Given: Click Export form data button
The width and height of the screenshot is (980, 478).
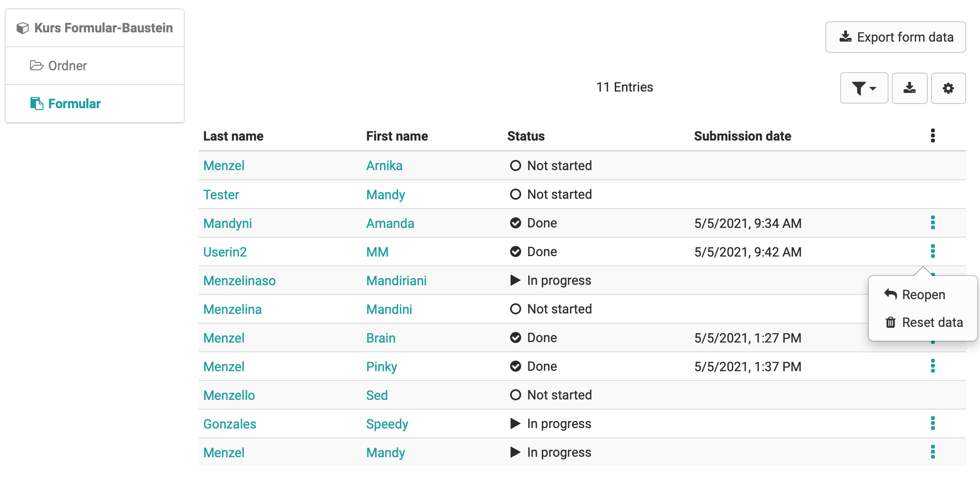Looking at the screenshot, I should point(895,37).
